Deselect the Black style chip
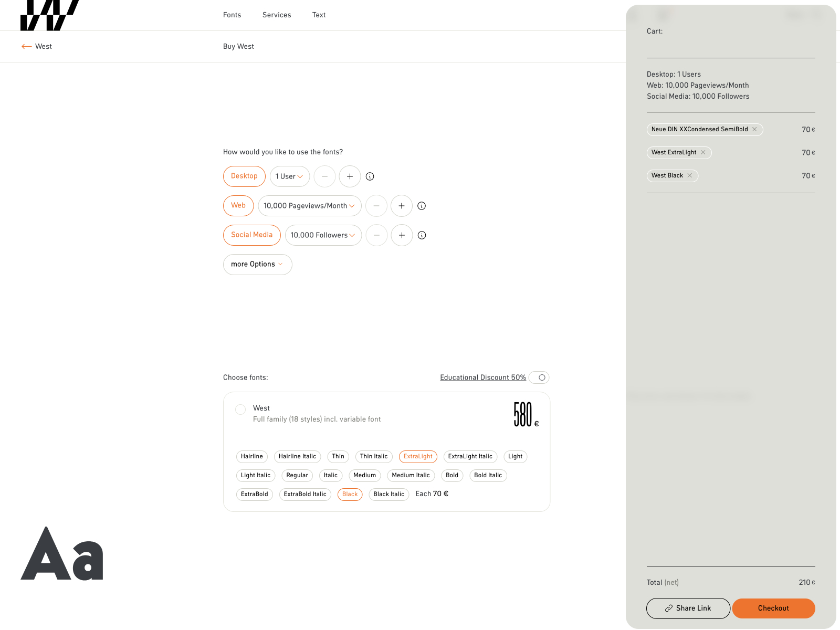The height and width of the screenshot is (630, 840). click(350, 495)
